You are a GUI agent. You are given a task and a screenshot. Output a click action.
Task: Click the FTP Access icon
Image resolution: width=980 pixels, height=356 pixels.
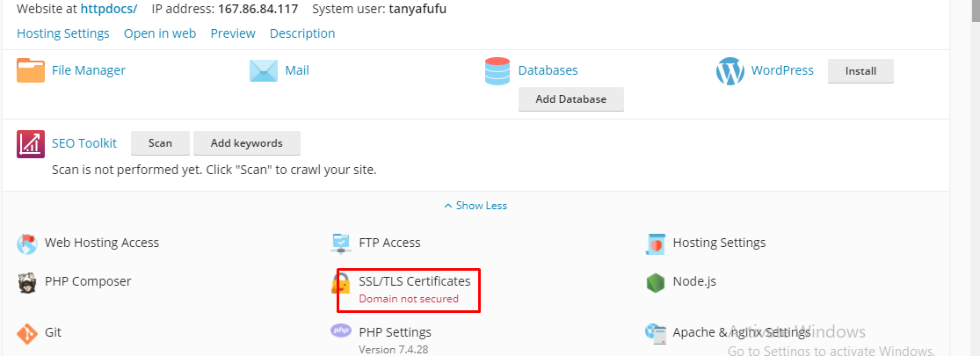click(x=341, y=243)
